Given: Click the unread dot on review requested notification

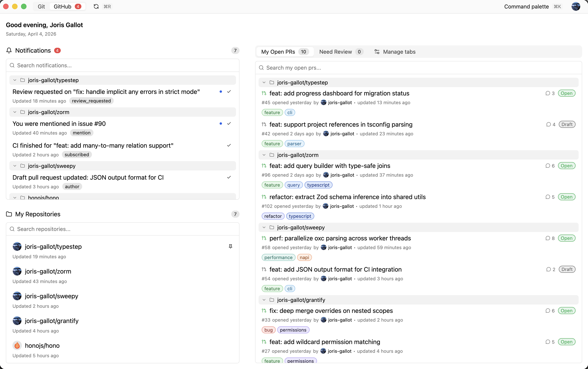Looking at the screenshot, I should click(x=220, y=92).
